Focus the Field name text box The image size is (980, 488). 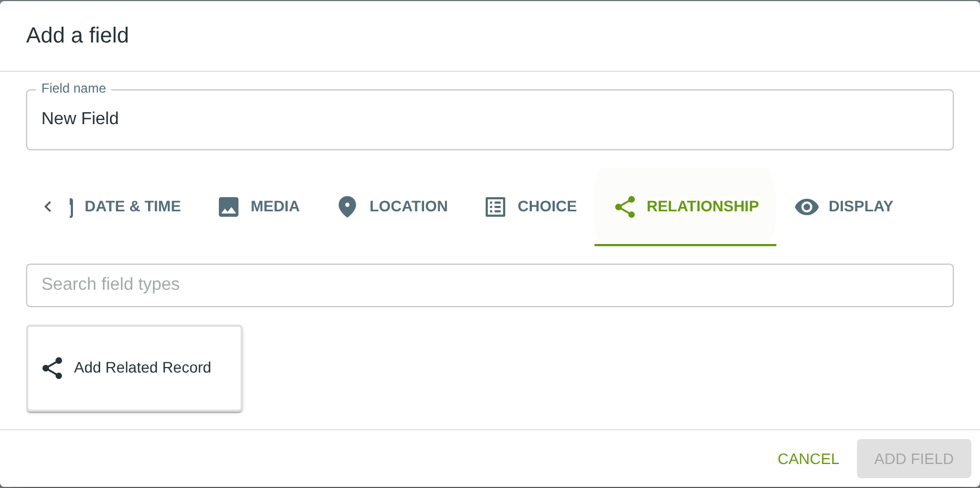(490, 120)
